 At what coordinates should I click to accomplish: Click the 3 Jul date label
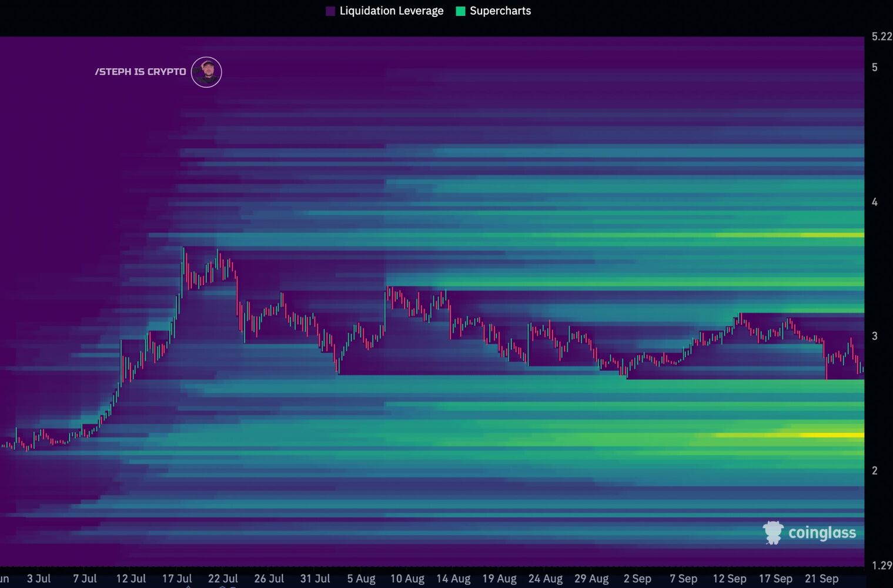click(x=39, y=579)
